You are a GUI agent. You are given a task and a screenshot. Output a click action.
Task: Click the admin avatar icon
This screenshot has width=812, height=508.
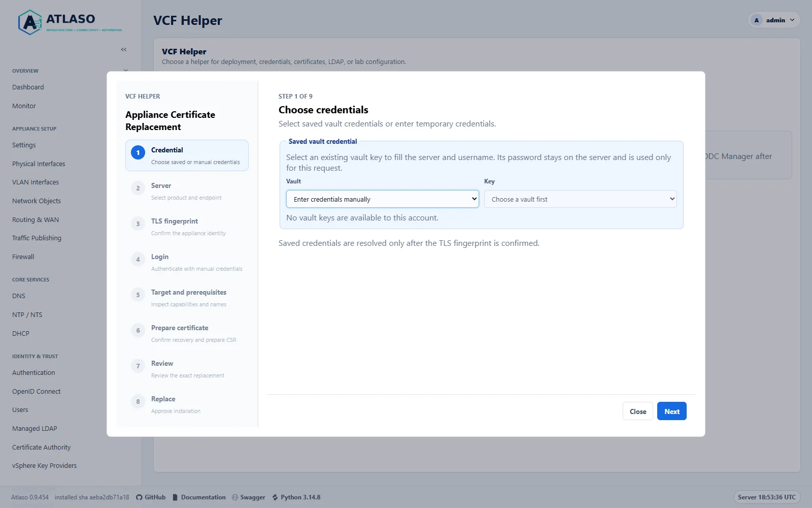757,20
